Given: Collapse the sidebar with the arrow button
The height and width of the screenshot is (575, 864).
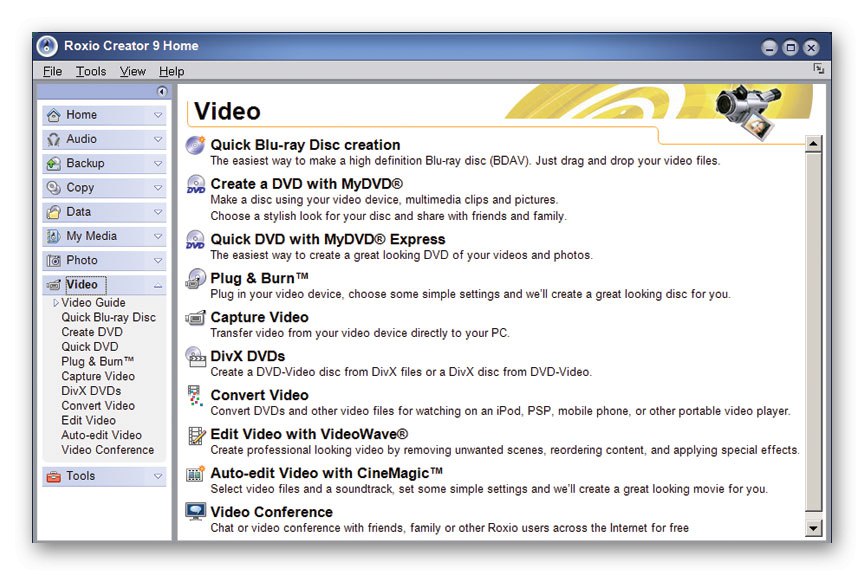Looking at the screenshot, I should point(161,91).
